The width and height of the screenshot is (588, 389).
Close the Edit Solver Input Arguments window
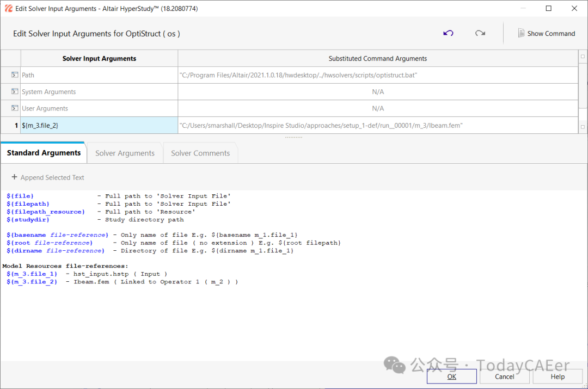click(574, 8)
